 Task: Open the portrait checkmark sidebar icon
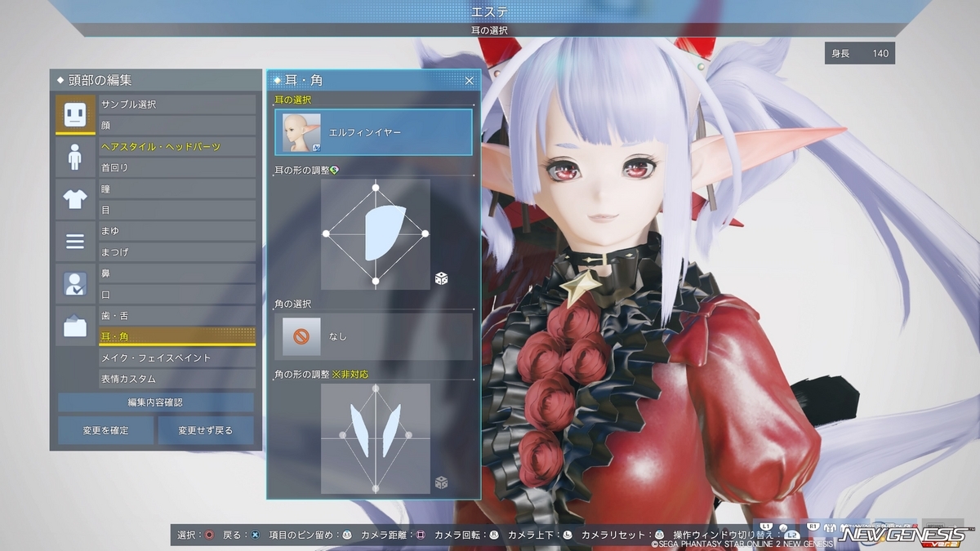coord(75,284)
